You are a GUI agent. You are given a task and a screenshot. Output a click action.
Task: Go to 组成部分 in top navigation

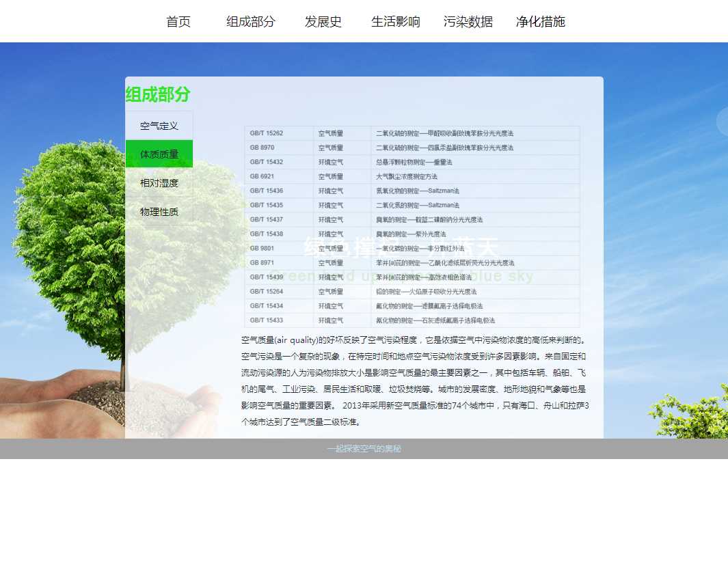(251, 22)
